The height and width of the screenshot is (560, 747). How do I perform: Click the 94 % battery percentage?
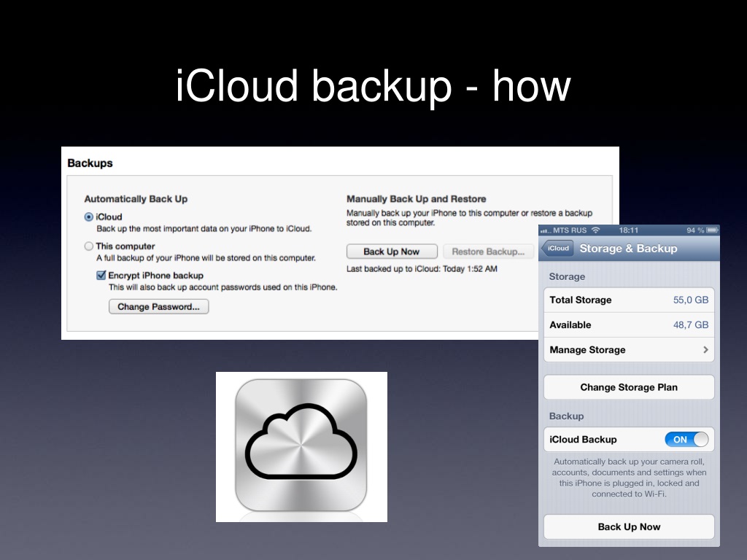point(695,230)
